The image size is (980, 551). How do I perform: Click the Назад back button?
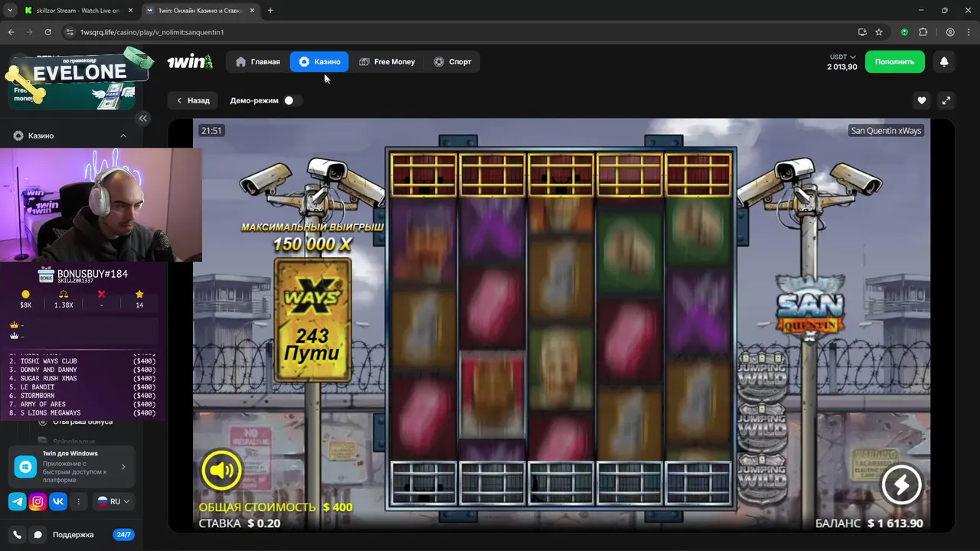click(193, 100)
